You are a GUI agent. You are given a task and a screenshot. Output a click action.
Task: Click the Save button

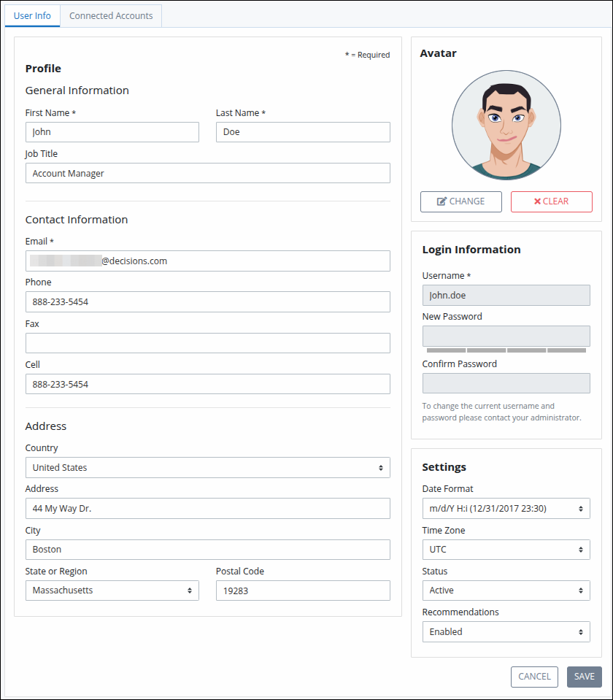pos(584,677)
